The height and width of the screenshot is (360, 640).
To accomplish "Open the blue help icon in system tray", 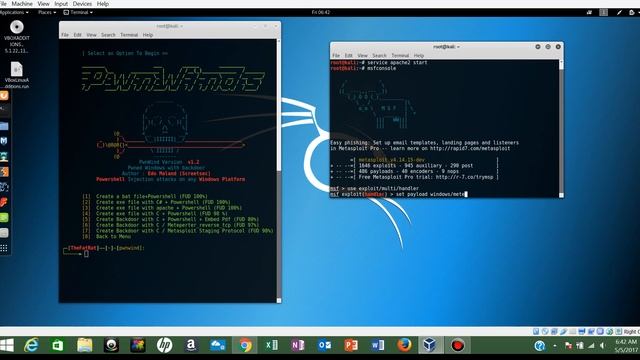I will 540,346.
